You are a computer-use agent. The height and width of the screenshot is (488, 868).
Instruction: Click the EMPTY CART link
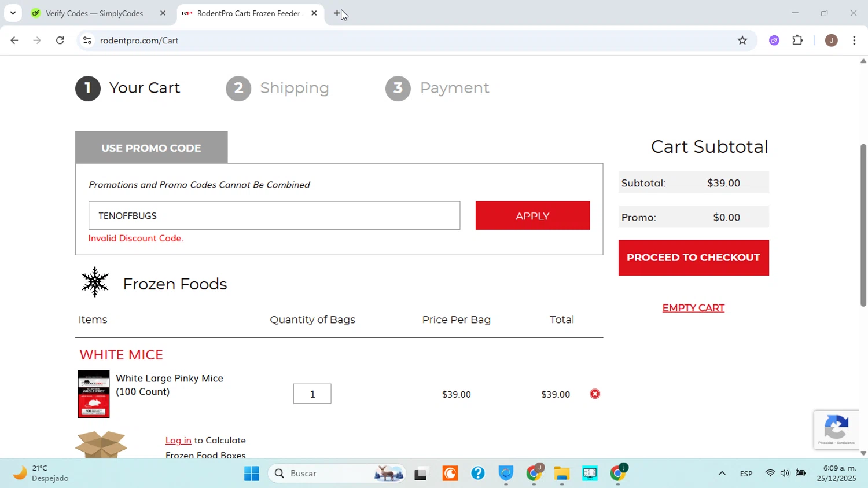coord(693,308)
